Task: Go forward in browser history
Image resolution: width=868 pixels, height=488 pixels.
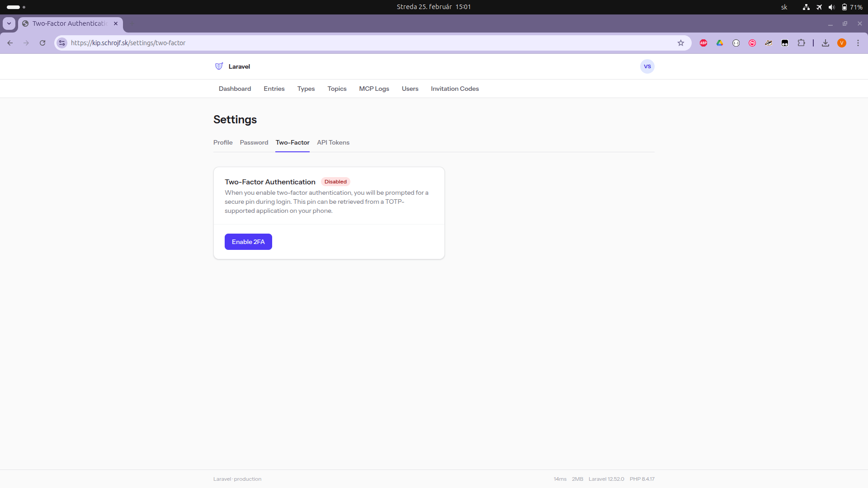Action: pos(26,43)
